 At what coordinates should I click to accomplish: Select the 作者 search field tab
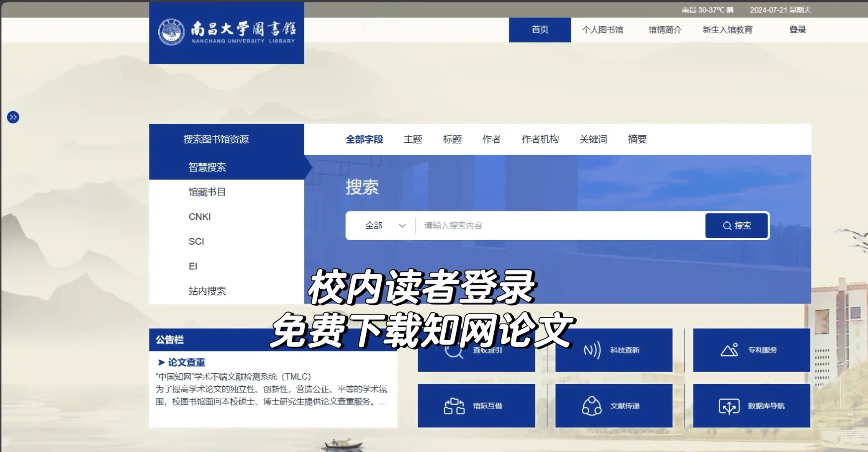click(x=491, y=139)
